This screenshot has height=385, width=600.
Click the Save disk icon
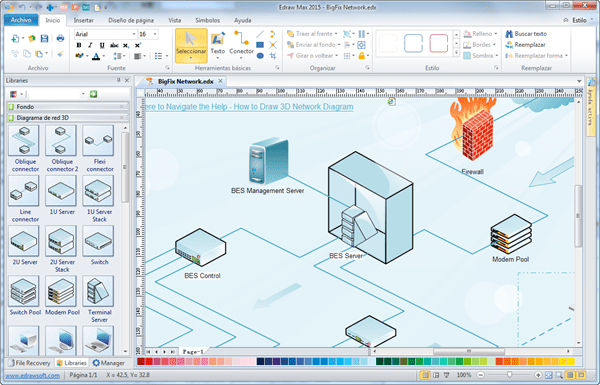coord(44,38)
